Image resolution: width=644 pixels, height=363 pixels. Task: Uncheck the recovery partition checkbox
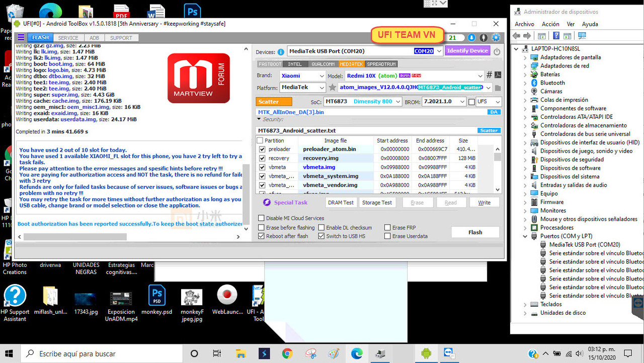click(x=262, y=158)
